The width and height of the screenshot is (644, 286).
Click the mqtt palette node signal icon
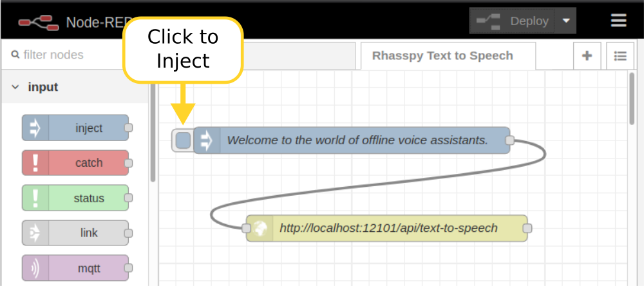35,268
